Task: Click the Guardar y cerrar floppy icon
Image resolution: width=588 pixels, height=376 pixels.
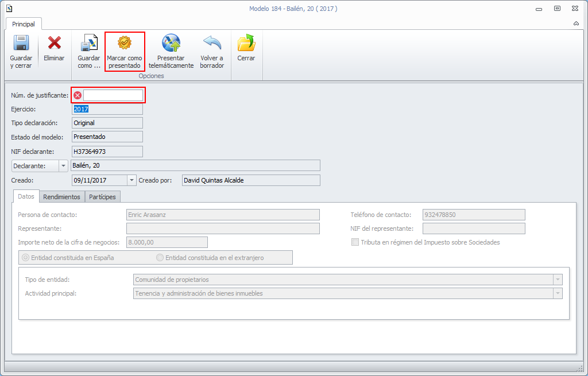Action: (21, 42)
